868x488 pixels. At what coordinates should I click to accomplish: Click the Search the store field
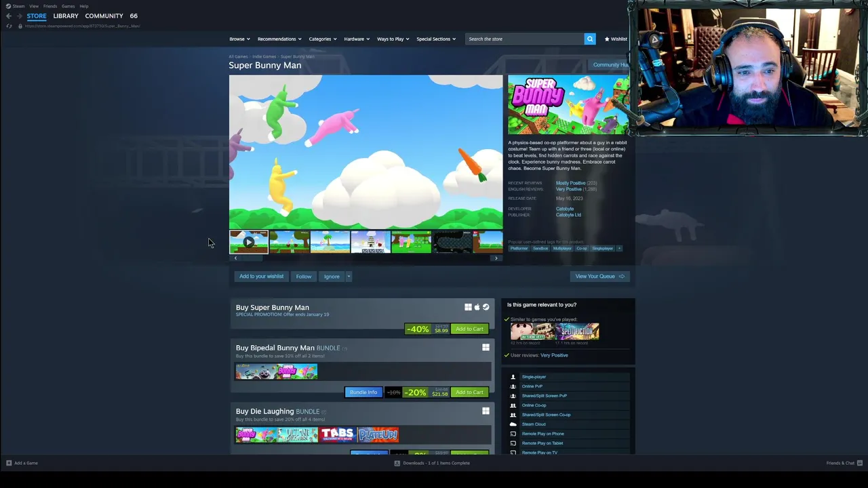pos(524,39)
